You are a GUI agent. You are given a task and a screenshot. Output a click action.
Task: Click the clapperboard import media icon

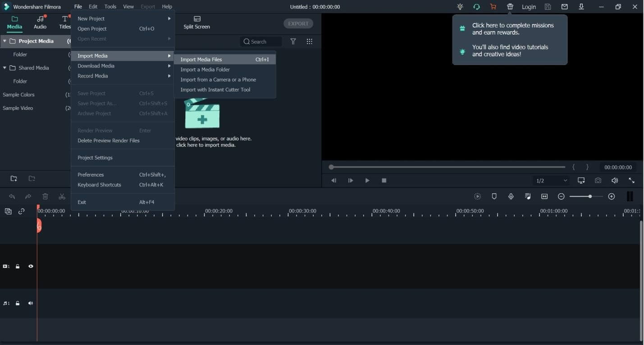pyautogui.click(x=202, y=113)
